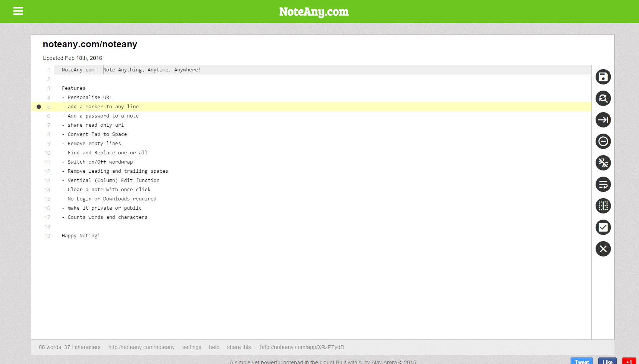Enable vertical column edit mode
The width and height of the screenshot is (639, 364).
603,206
